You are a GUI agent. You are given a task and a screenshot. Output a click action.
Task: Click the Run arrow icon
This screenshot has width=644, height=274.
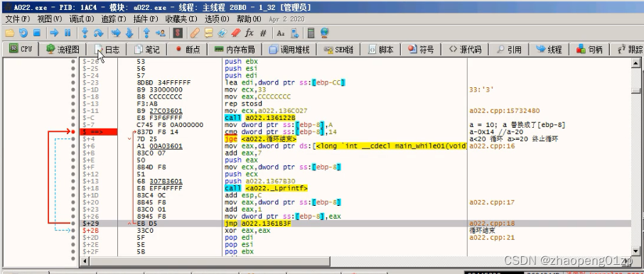click(x=54, y=33)
